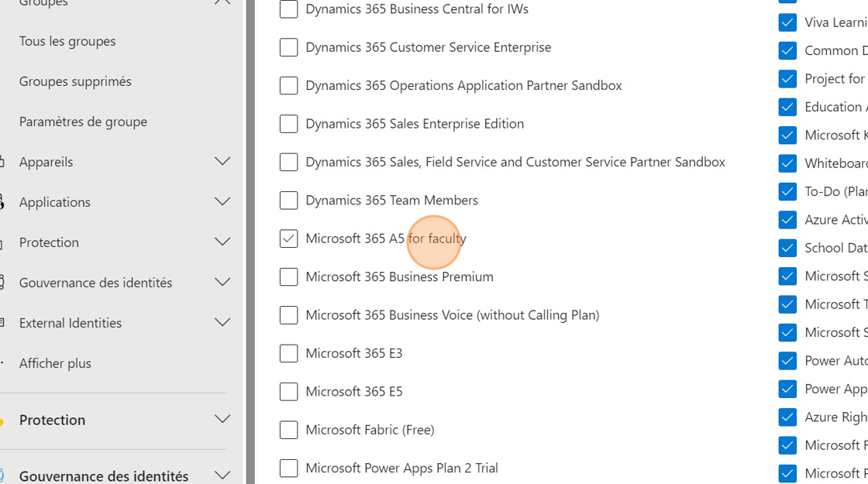The height and width of the screenshot is (484, 868).
Task: Expand the Applications menu chevron
Action: 222,202
